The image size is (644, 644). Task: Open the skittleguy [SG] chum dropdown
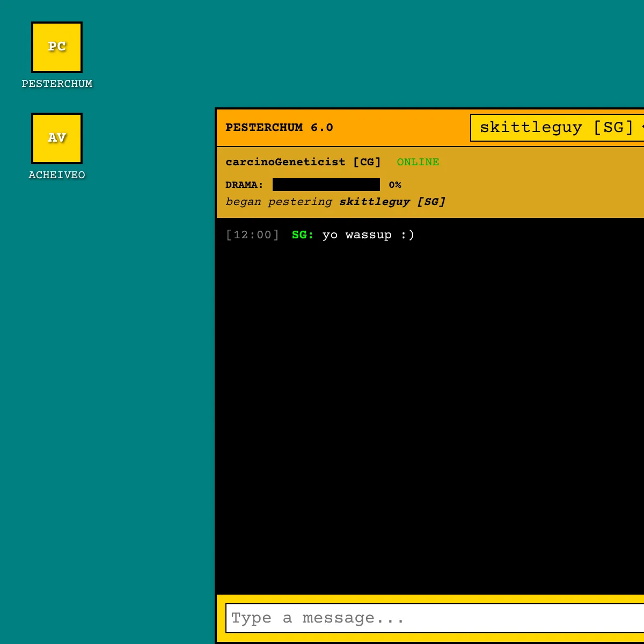click(x=557, y=128)
